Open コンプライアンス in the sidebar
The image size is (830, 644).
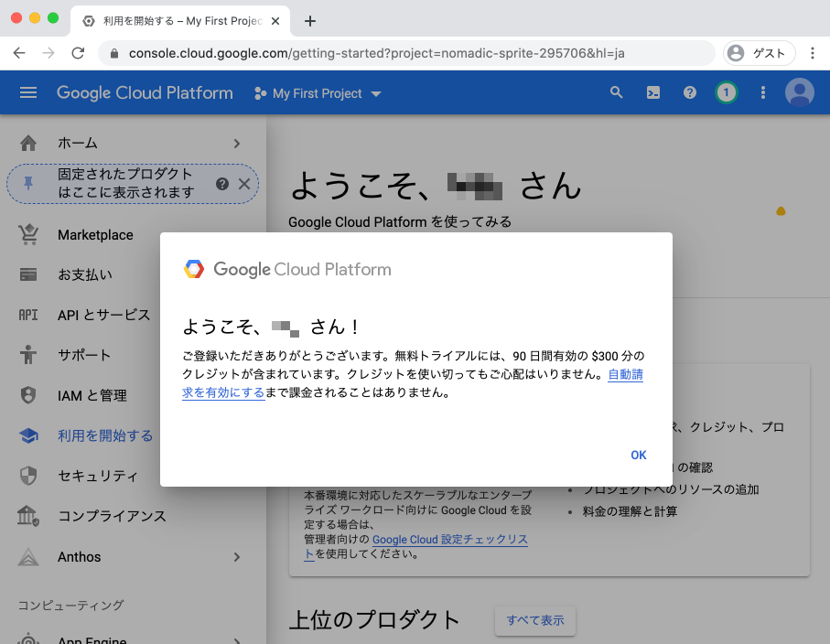tap(112, 515)
